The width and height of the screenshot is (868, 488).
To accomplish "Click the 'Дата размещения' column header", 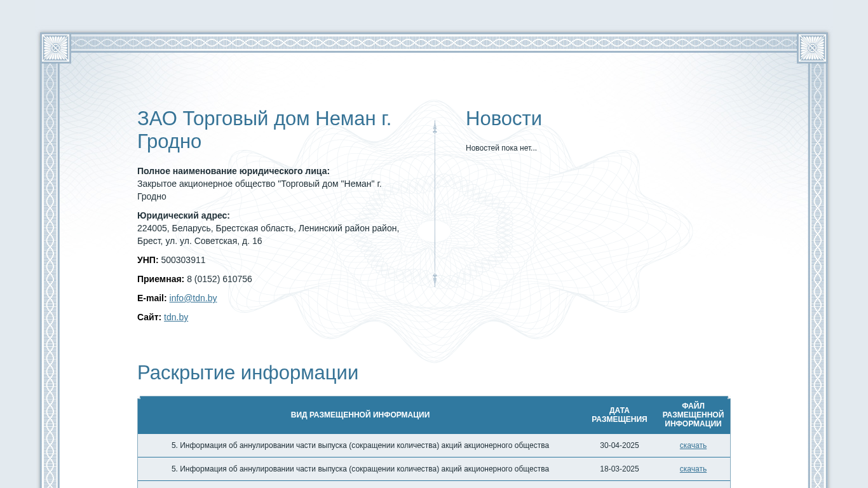I will point(619,415).
